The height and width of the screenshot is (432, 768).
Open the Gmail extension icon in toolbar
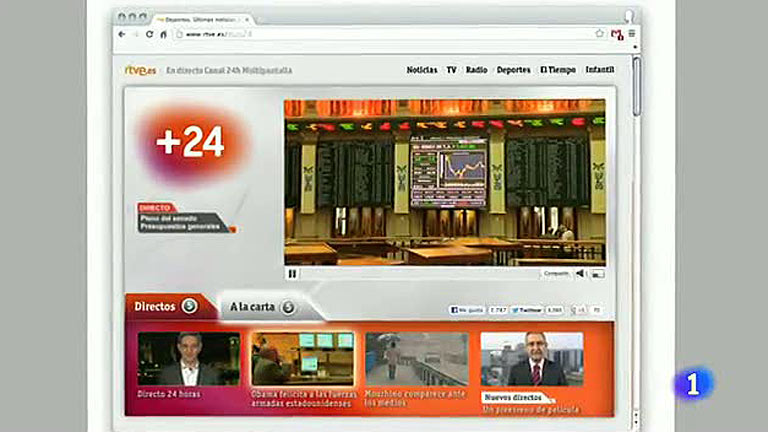616,34
